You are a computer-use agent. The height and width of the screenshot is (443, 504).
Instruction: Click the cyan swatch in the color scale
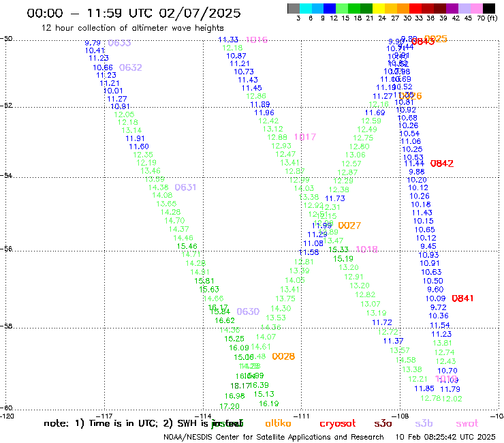point(305,8)
